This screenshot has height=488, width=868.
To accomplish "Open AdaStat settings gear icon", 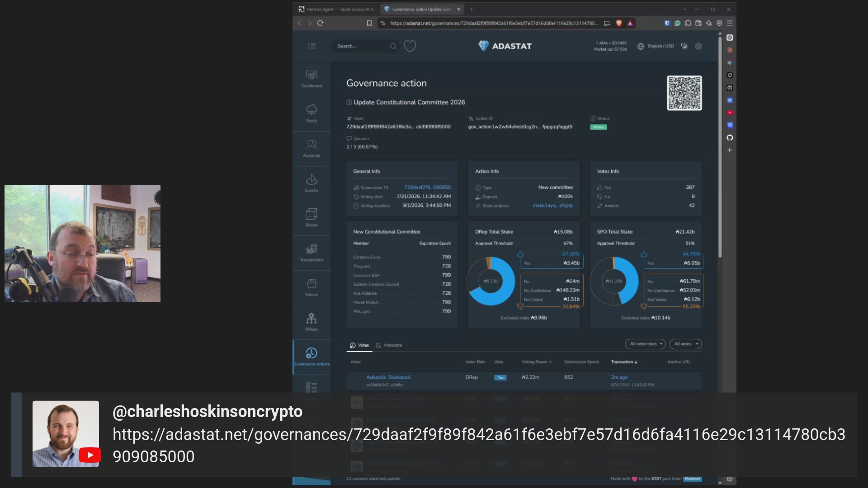I will [698, 46].
